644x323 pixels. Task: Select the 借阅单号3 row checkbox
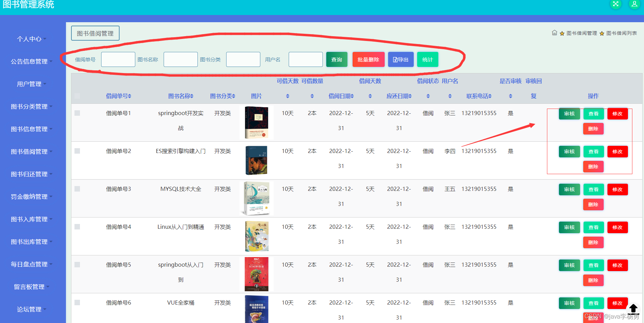tap(77, 189)
